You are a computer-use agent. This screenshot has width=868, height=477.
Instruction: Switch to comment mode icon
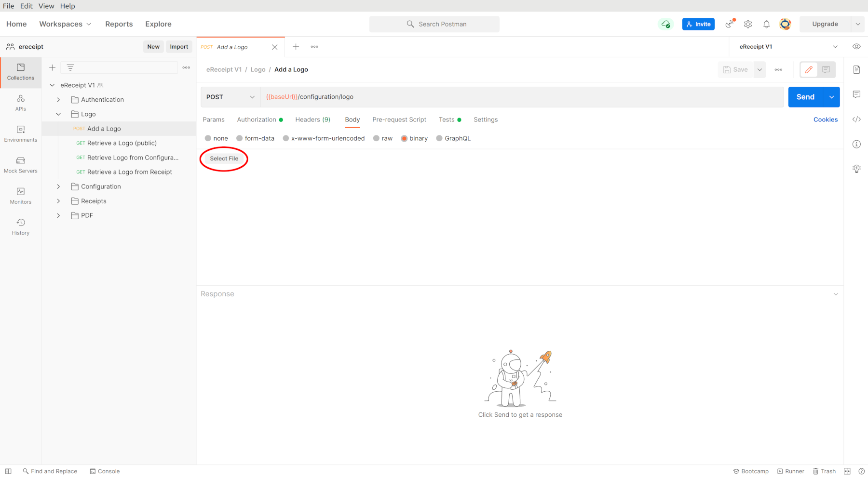click(826, 70)
